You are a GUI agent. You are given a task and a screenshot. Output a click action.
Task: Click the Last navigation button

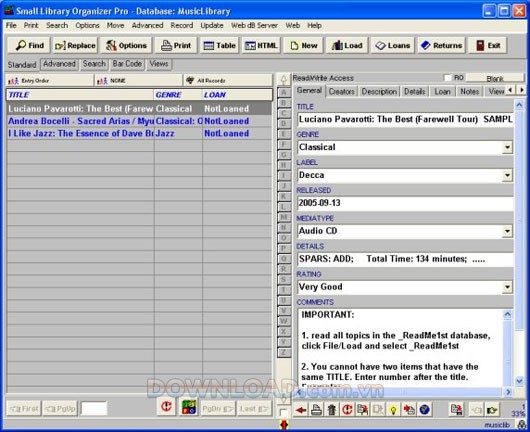pyautogui.click(x=254, y=409)
